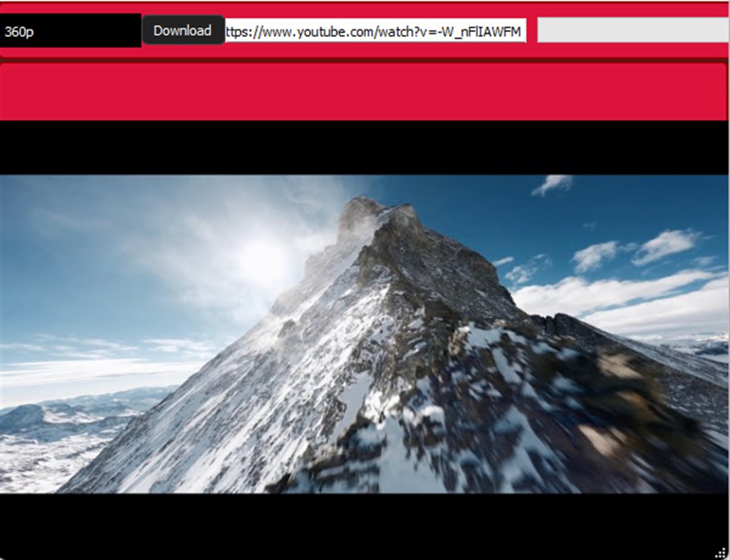This screenshot has width=730, height=560.
Task: Start downloading the YouTube video
Action: click(182, 31)
